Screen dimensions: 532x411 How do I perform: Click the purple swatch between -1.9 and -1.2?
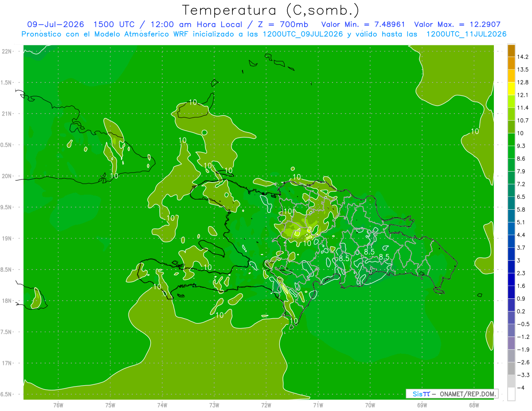click(511, 343)
